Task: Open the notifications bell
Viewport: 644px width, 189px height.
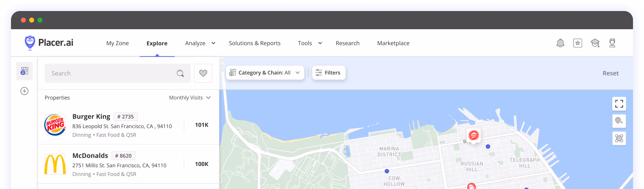Action: tap(560, 43)
